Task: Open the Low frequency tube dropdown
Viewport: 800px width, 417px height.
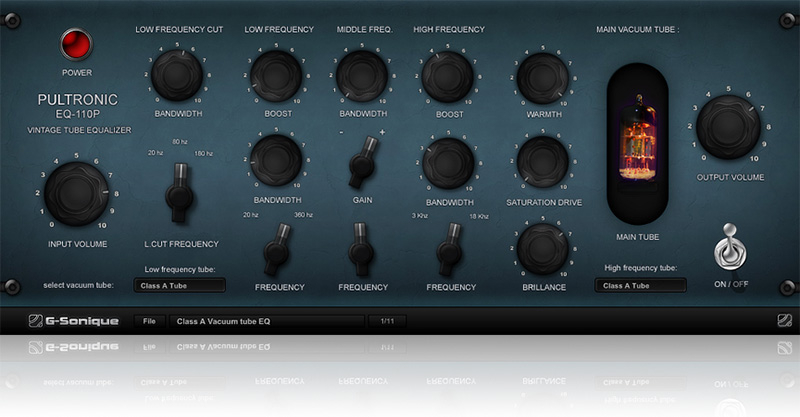Action: tap(180, 285)
